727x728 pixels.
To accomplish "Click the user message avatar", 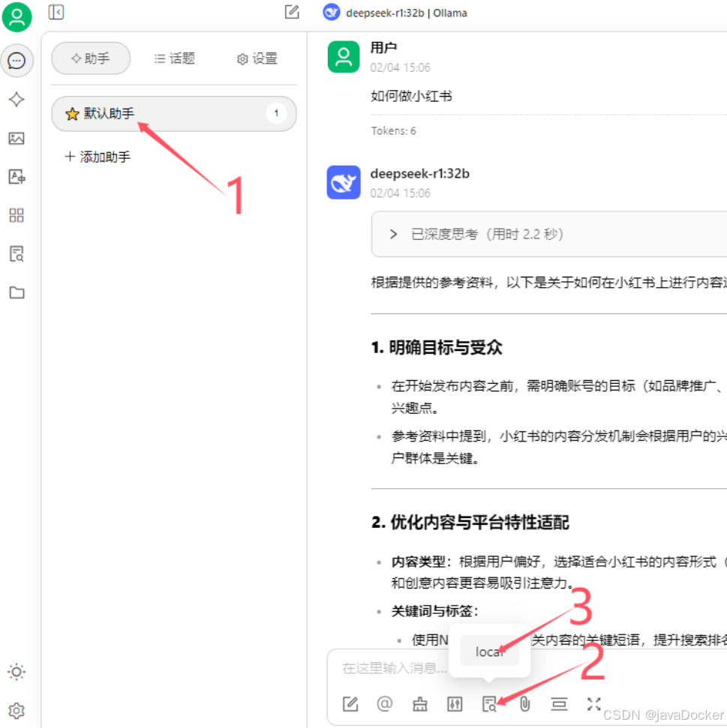I will point(344,57).
